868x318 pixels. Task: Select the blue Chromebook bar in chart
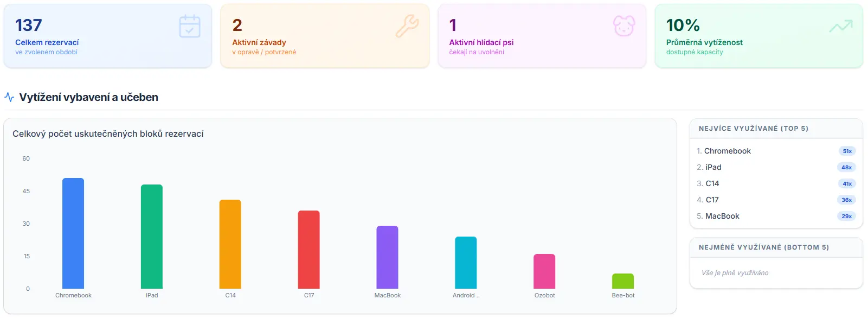tap(73, 233)
